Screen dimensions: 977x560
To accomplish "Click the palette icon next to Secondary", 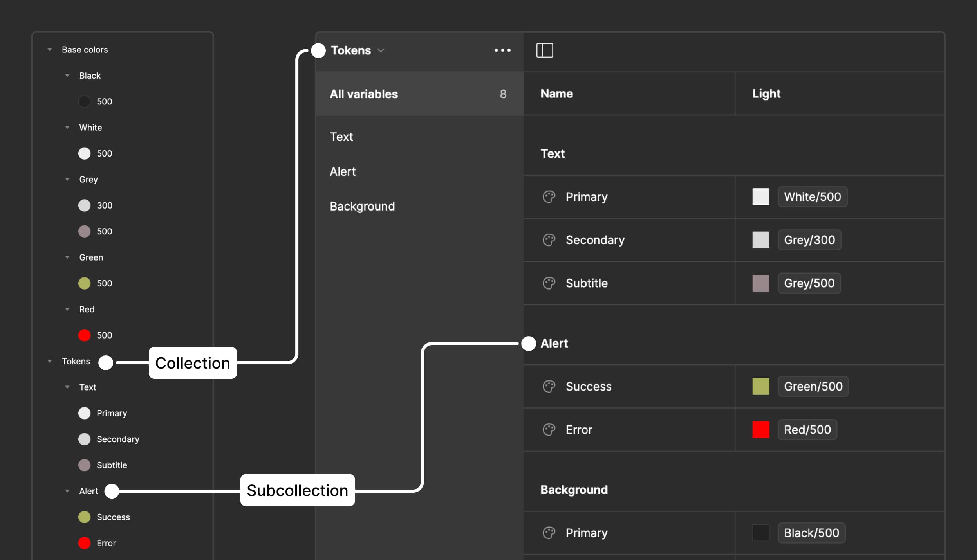I will click(x=550, y=240).
